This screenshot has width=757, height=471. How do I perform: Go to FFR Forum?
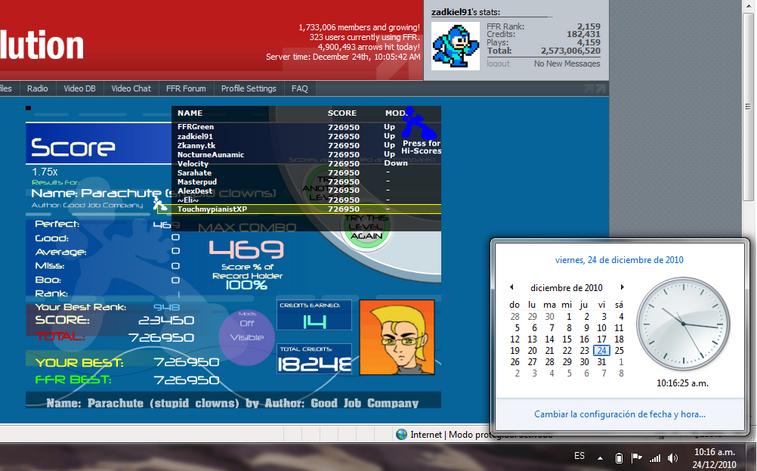pos(186,88)
